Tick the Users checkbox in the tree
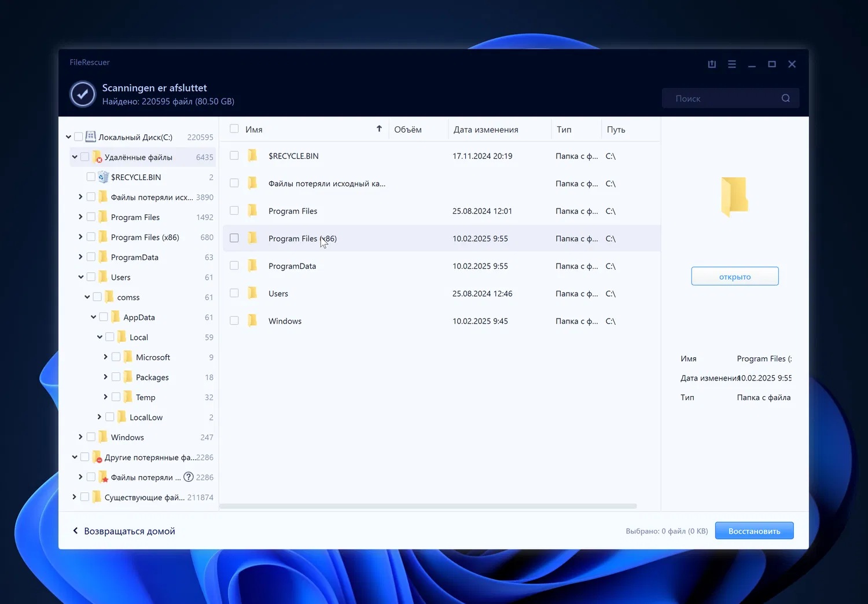 click(91, 277)
